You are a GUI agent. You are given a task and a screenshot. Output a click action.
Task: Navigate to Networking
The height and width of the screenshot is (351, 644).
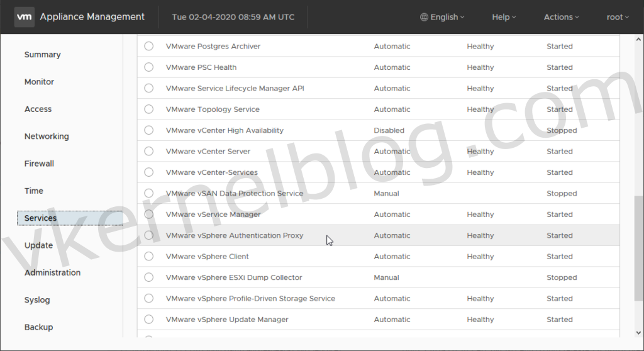(47, 136)
